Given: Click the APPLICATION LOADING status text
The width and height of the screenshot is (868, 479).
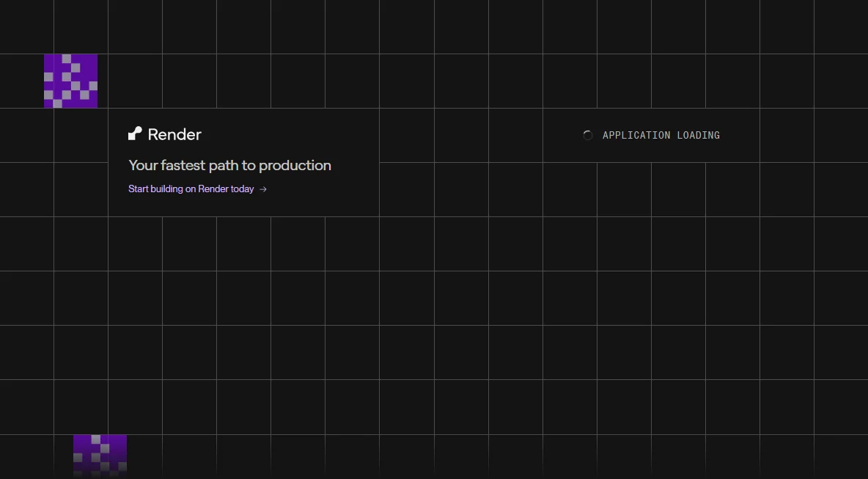Looking at the screenshot, I should pos(661,135).
